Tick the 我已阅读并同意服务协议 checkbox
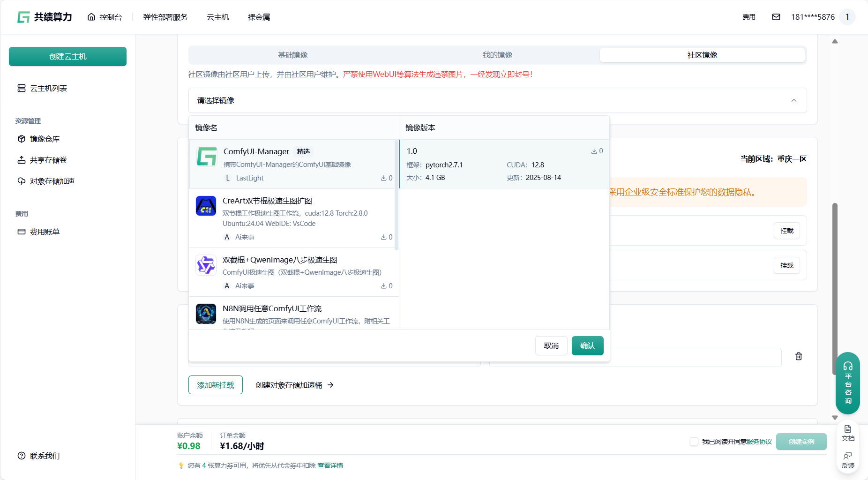 click(694, 442)
